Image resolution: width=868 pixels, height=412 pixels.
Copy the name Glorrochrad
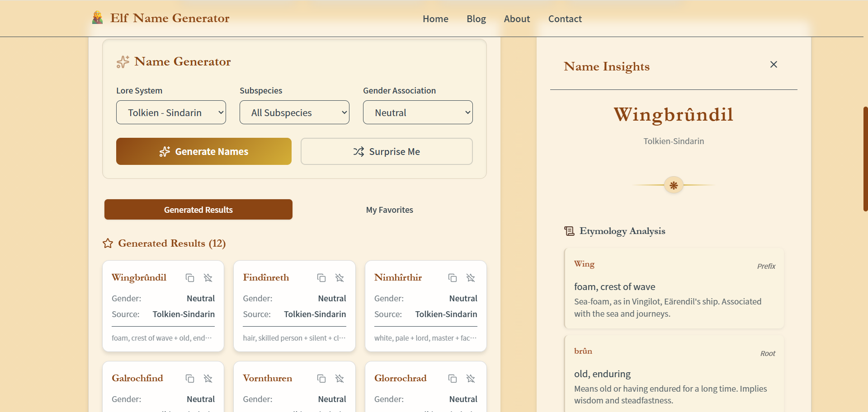click(x=453, y=379)
